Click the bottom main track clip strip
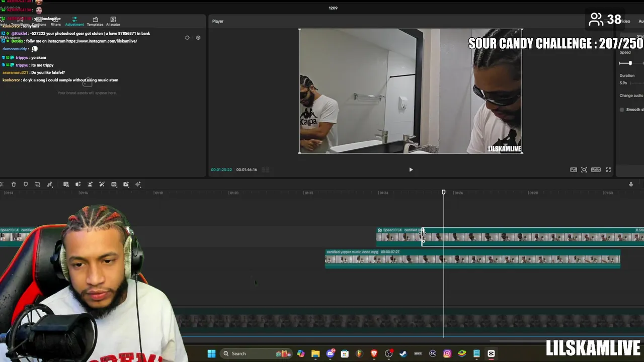This screenshot has width=644, height=362. point(410,321)
